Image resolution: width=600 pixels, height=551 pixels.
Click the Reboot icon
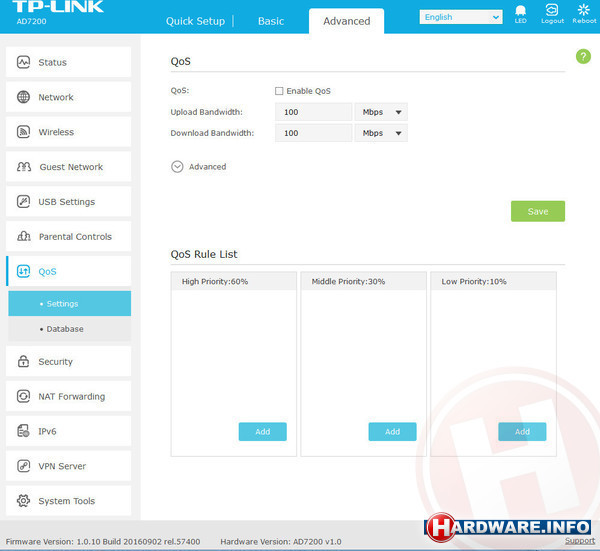(x=584, y=10)
